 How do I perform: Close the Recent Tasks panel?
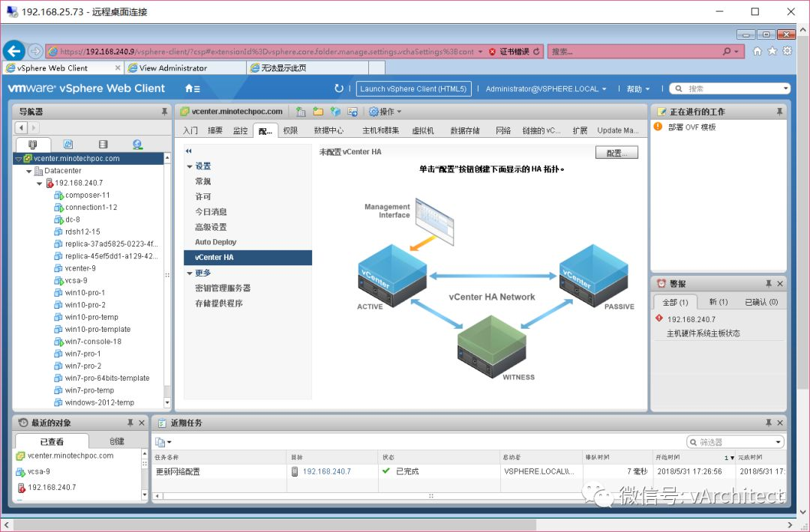pos(780,423)
